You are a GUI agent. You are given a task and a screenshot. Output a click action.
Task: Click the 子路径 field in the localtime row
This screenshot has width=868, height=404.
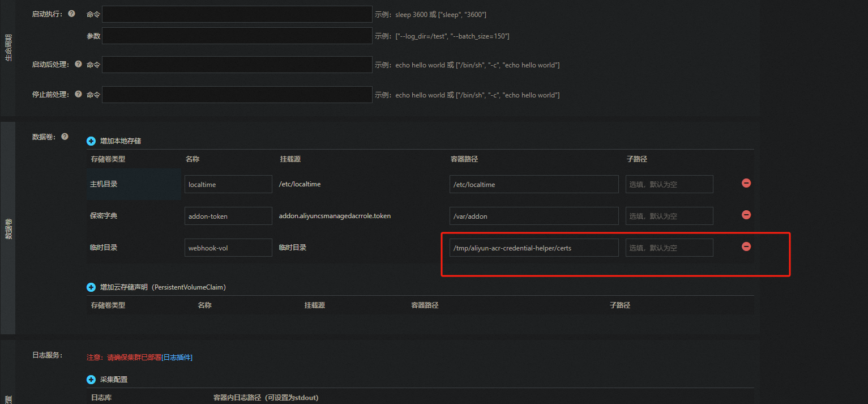(x=669, y=184)
